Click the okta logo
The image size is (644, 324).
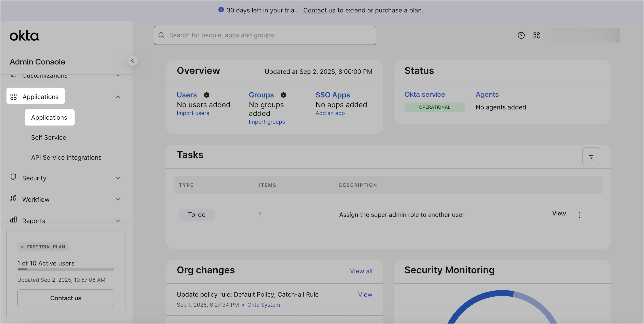[x=25, y=36]
